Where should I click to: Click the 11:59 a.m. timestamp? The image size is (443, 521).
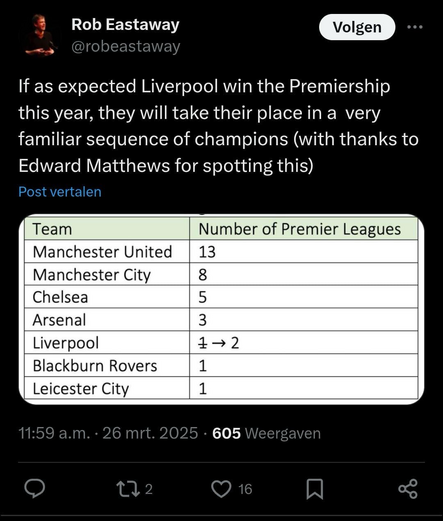54,433
